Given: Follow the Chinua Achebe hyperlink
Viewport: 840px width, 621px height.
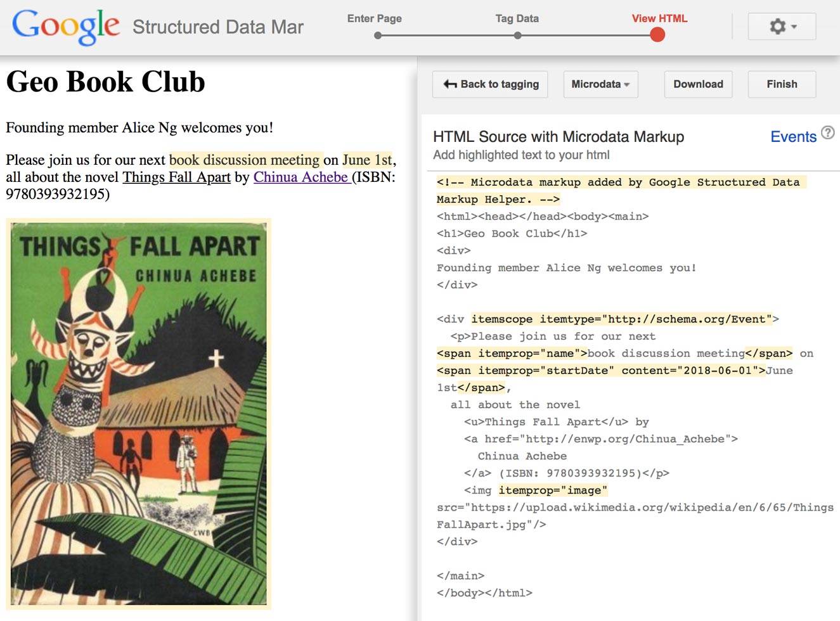Looking at the screenshot, I should (302, 177).
